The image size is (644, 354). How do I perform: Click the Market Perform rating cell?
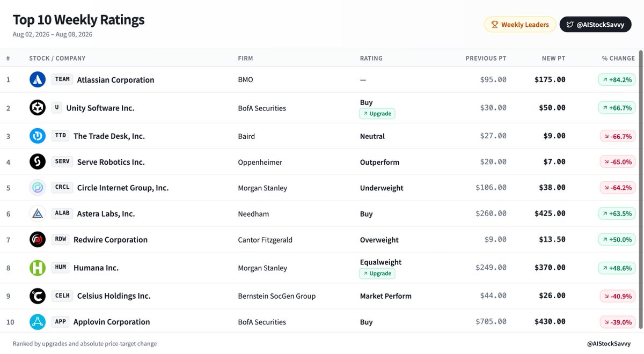(x=386, y=296)
